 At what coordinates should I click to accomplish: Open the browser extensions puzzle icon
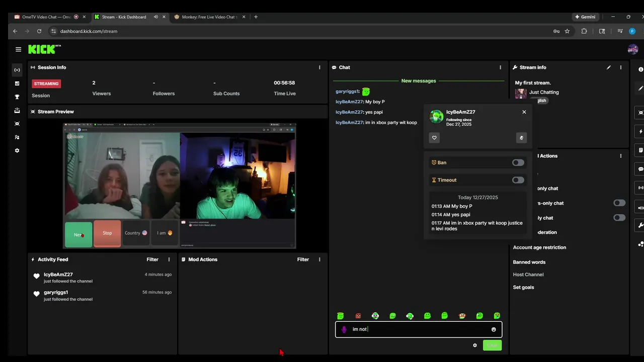(584, 31)
